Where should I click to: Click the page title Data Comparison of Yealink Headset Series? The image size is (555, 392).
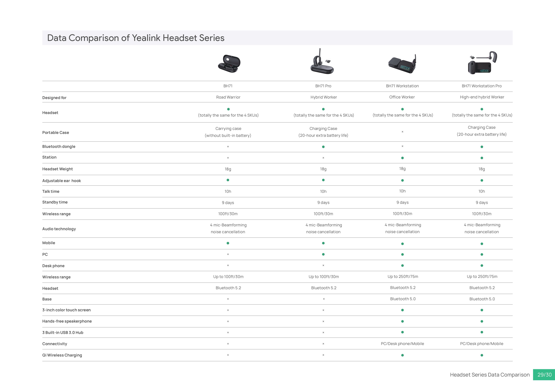tap(136, 38)
